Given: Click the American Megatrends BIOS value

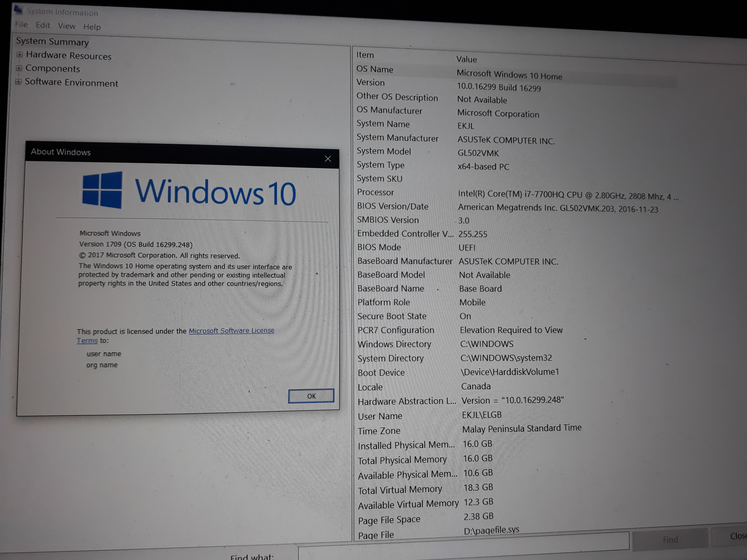Looking at the screenshot, I should (558, 208).
